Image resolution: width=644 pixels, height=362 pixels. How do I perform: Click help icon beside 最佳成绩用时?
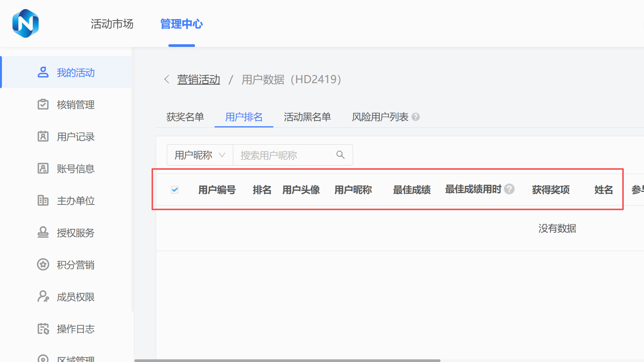[509, 189]
